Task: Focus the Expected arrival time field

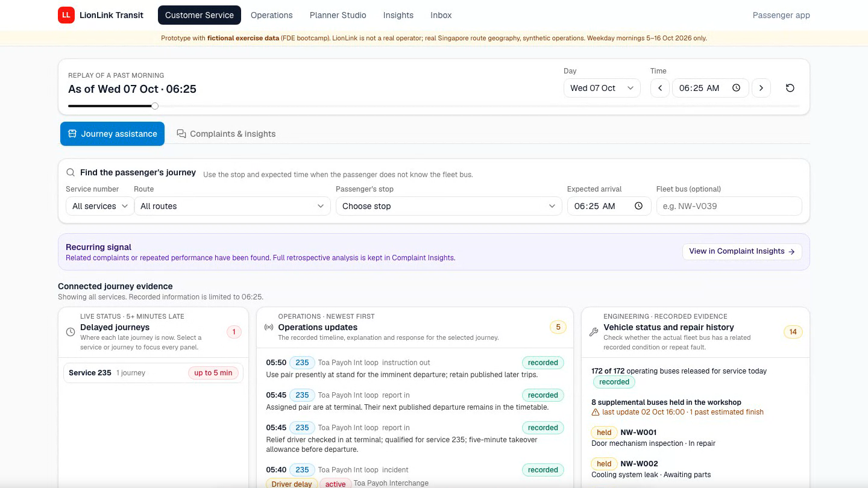Action: click(609, 206)
